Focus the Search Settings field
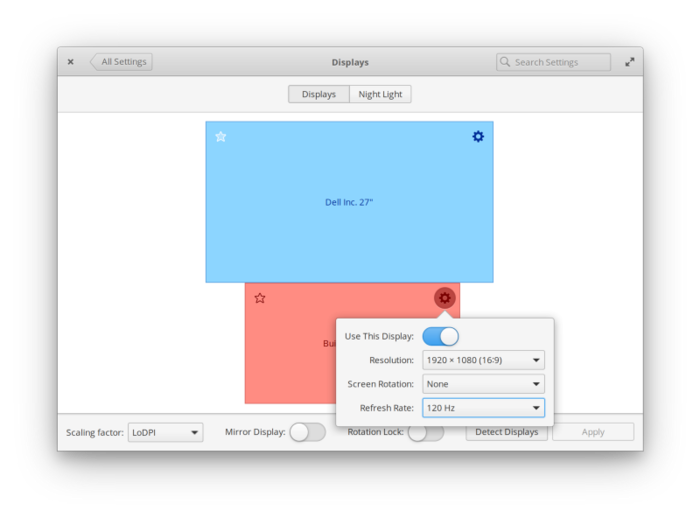 click(x=553, y=62)
